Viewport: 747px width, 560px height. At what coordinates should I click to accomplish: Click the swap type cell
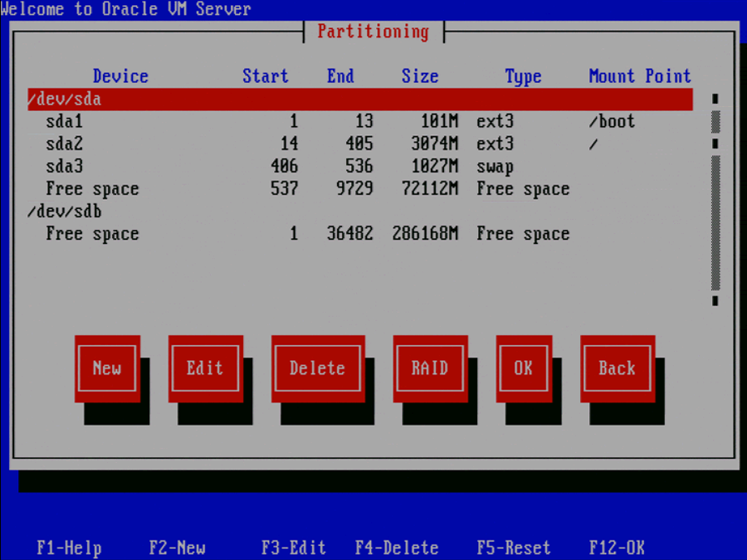(496, 167)
